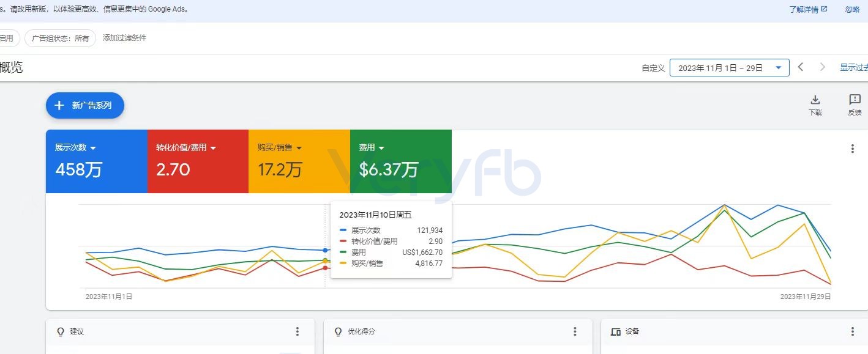This screenshot has width=868, height=354.
Task: Click the plus icon on 新广告系列 button
Action: click(59, 105)
